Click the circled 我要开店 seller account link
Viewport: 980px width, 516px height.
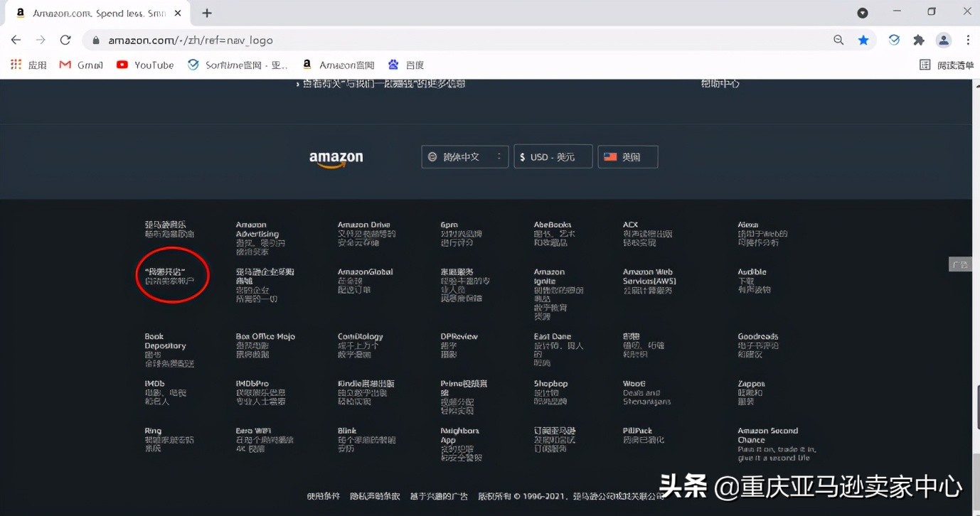172,276
